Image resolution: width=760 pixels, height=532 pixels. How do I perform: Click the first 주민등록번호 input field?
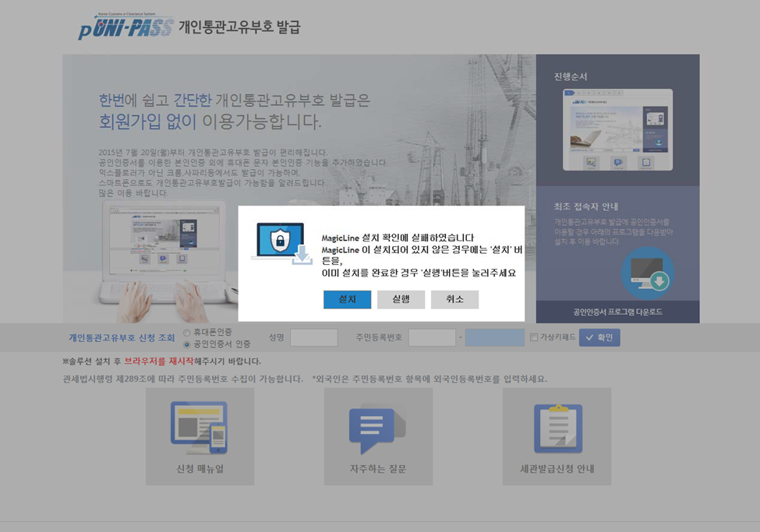(x=432, y=338)
